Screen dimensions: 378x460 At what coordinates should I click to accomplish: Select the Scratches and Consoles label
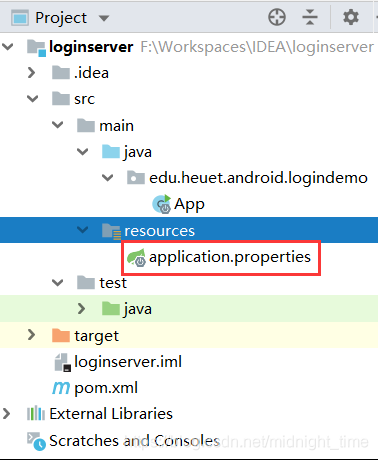(x=134, y=441)
